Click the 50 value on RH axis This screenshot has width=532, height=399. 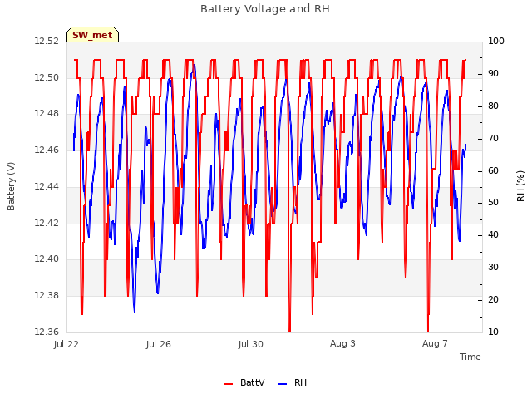click(493, 203)
